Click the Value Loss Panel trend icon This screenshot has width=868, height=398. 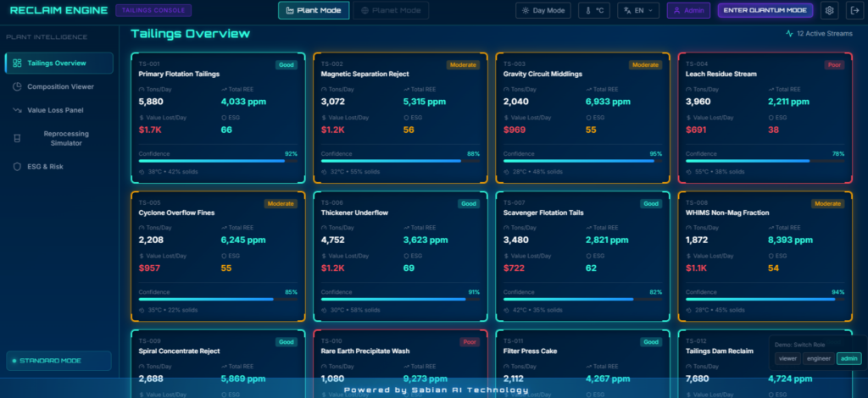18,110
